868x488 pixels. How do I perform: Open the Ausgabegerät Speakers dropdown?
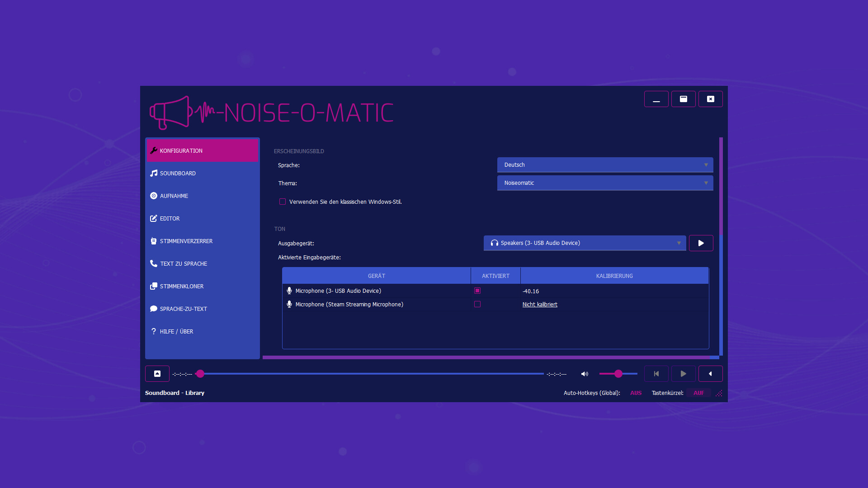pyautogui.click(x=585, y=243)
